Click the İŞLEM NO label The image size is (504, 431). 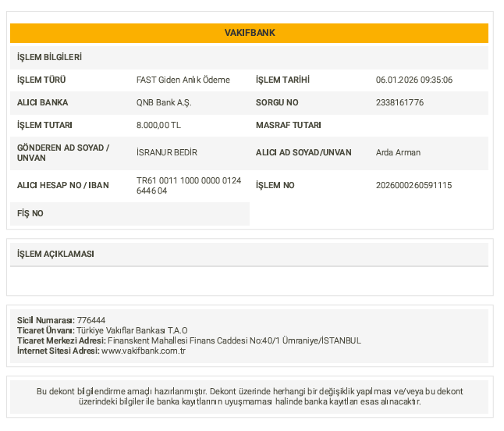click(x=275, y=185)
